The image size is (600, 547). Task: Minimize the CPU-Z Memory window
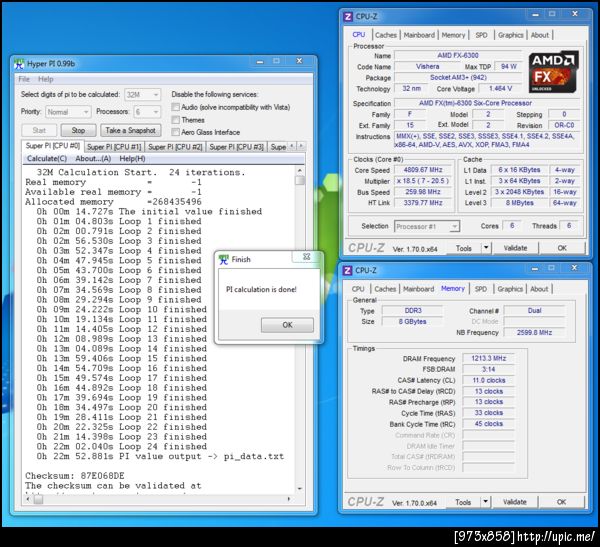(535, 268)
